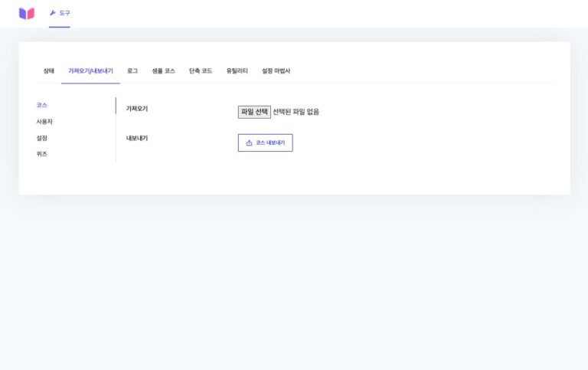Click the 내보내기 section label

tap(137, 139)
